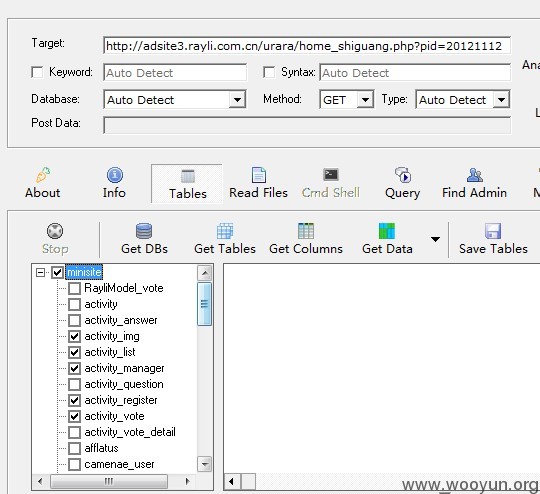Select the camenae_user table name
The width and height of the screenshot is (540, 494).
pos(119,464)
